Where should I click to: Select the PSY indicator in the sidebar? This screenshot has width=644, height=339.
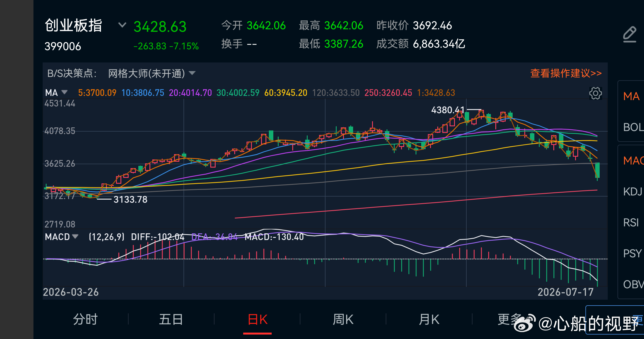point(632,254)
